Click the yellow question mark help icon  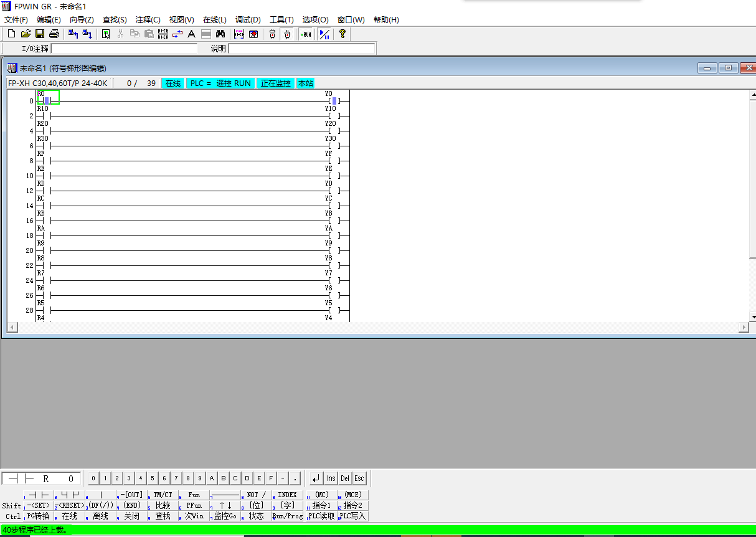click(342, 34)
